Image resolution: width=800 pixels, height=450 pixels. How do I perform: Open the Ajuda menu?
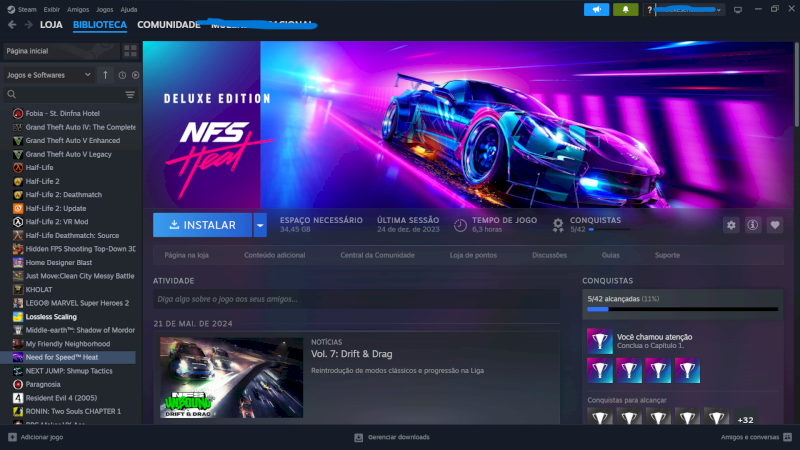pyautogui.click(x=129, y=9)
